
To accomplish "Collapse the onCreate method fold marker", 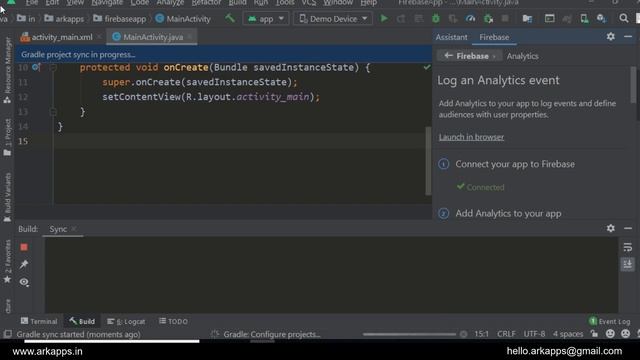I will tap(53, 67).
